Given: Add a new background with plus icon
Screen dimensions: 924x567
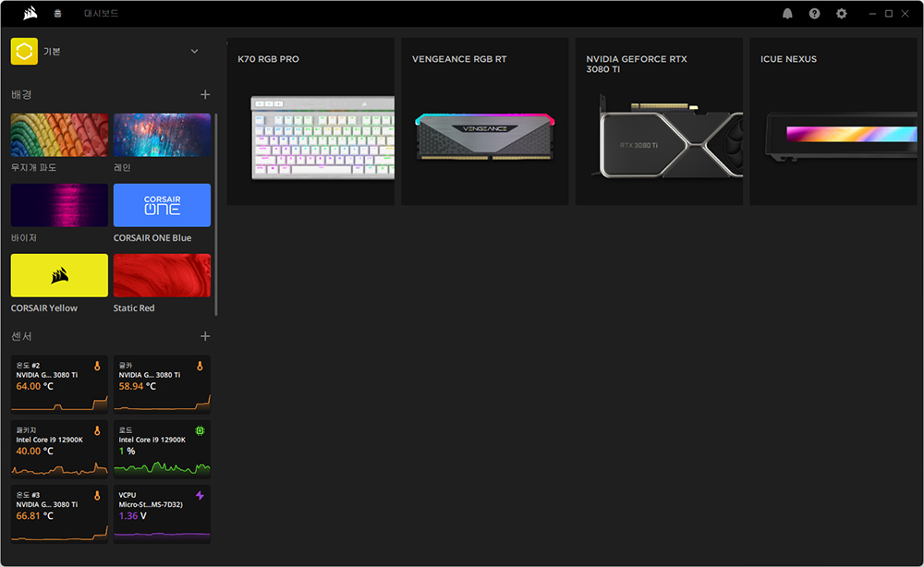Looking at the screenshot, I should click(205, 94).
